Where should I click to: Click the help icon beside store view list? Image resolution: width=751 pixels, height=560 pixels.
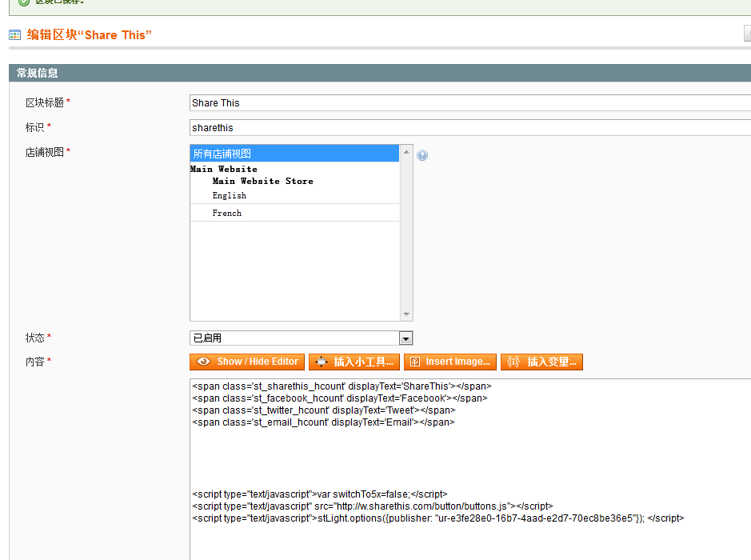[x=422, y=155]
